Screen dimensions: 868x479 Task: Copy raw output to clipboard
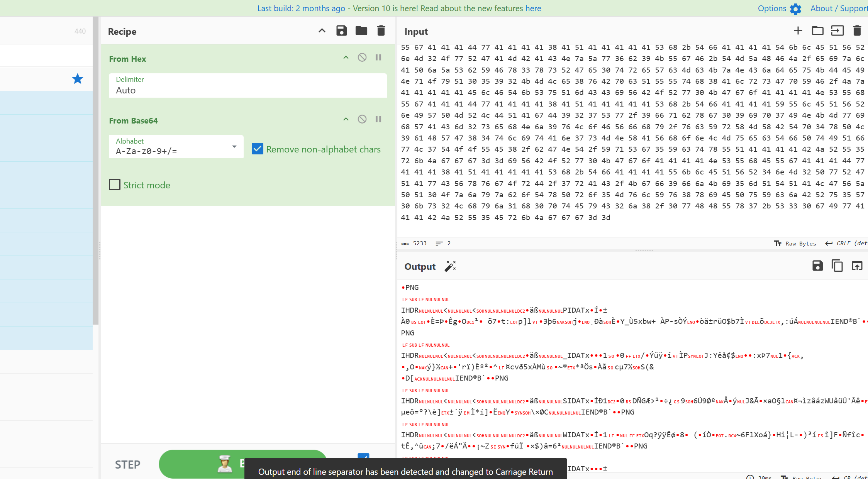pos(837,266)
